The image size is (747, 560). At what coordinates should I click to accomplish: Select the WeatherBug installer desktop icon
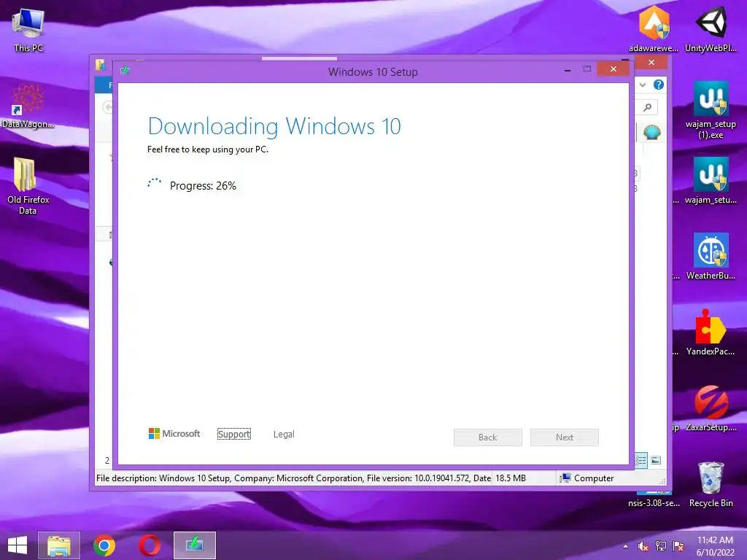(x=711, y=256)
